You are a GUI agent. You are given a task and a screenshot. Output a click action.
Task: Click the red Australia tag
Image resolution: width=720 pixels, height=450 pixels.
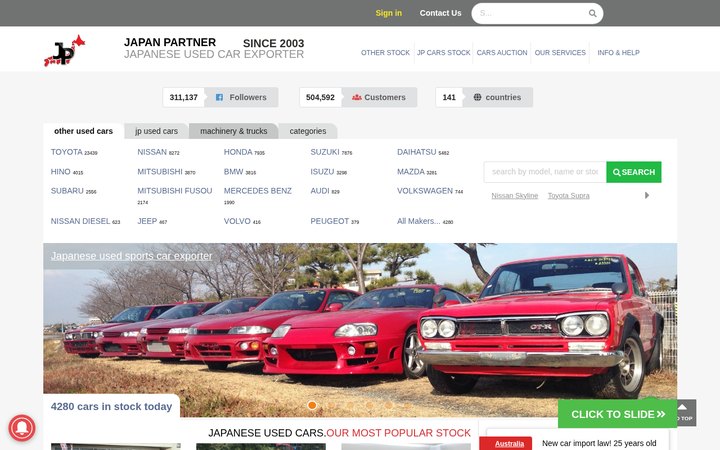click(x=506, y=444)
